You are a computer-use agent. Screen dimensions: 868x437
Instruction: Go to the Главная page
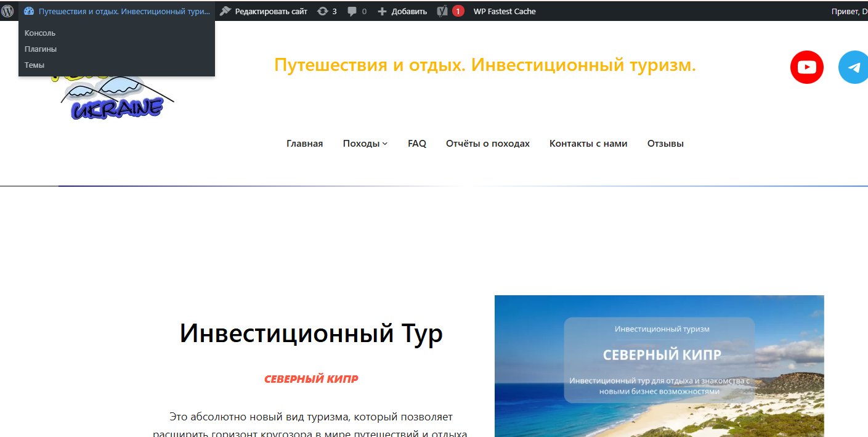(x=304, y=144)
